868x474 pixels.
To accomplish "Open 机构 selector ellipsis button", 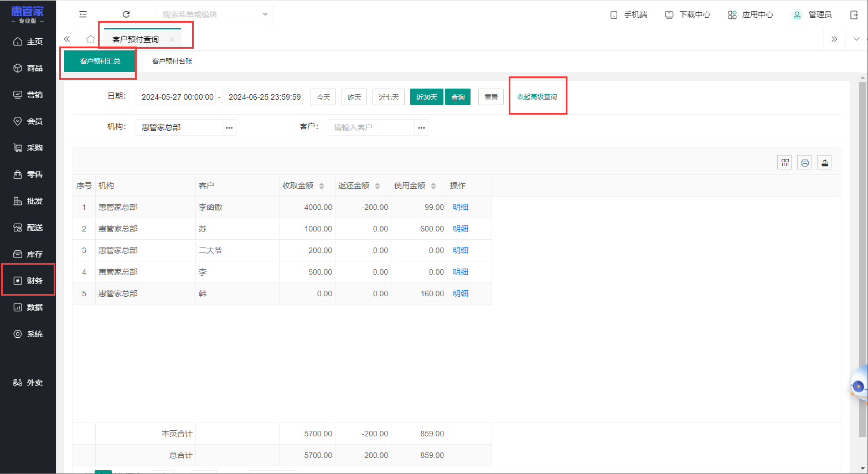I will pyautogui.click(x=229, y=127).
